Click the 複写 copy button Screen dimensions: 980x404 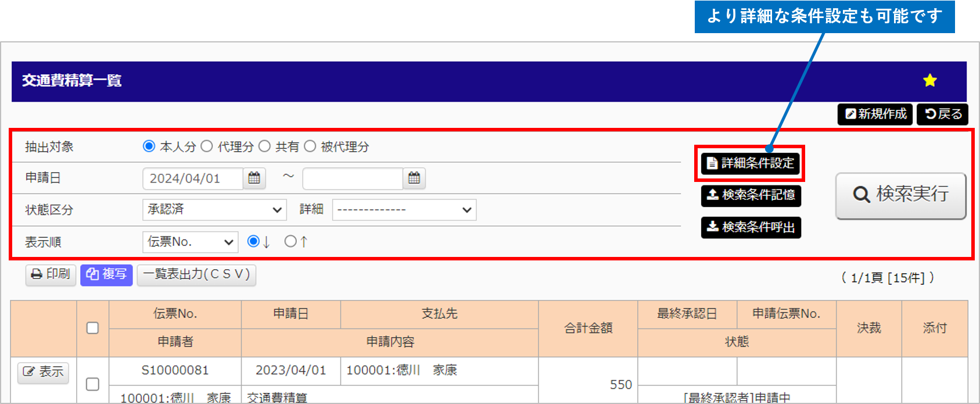[x=106, y=274]
